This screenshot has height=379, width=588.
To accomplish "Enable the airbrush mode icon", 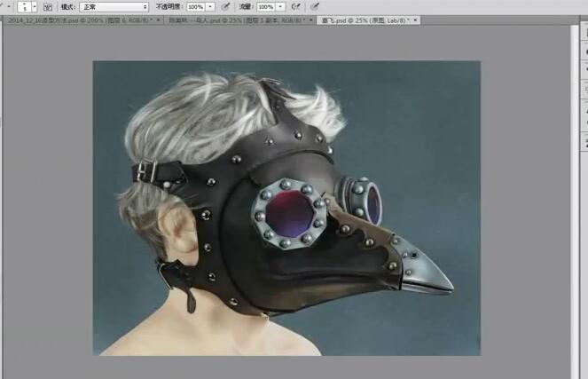I will point(296,6).
